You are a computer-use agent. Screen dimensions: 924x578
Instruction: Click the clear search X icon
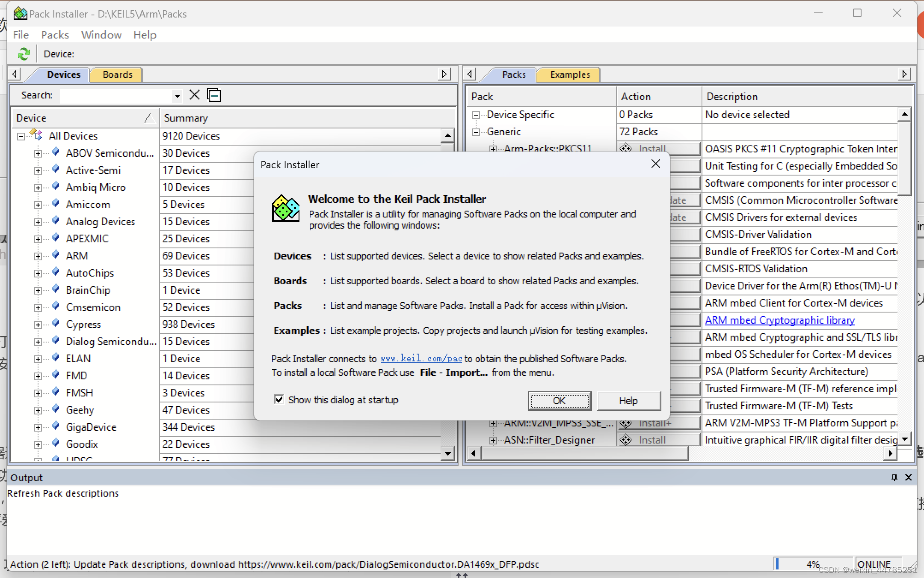pos(195,95)
